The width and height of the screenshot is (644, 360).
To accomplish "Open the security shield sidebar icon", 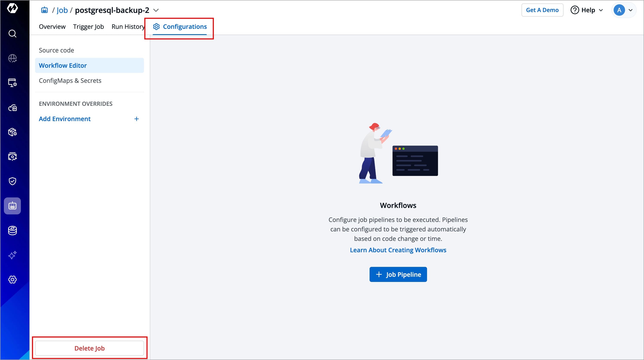I will (12, 181).
